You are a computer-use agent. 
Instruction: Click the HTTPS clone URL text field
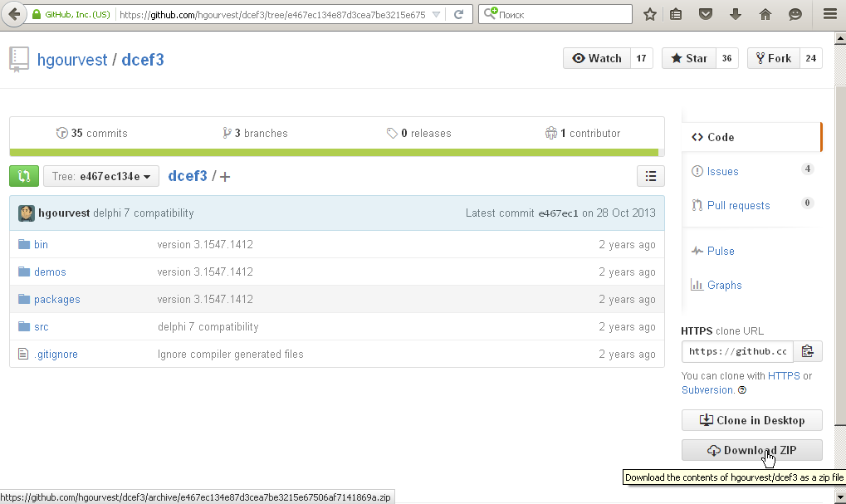pos(737,351)
